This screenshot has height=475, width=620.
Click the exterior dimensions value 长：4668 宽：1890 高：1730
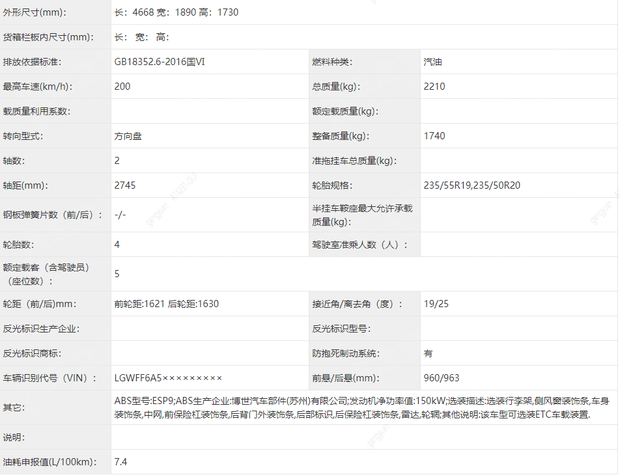pos(189,12)
